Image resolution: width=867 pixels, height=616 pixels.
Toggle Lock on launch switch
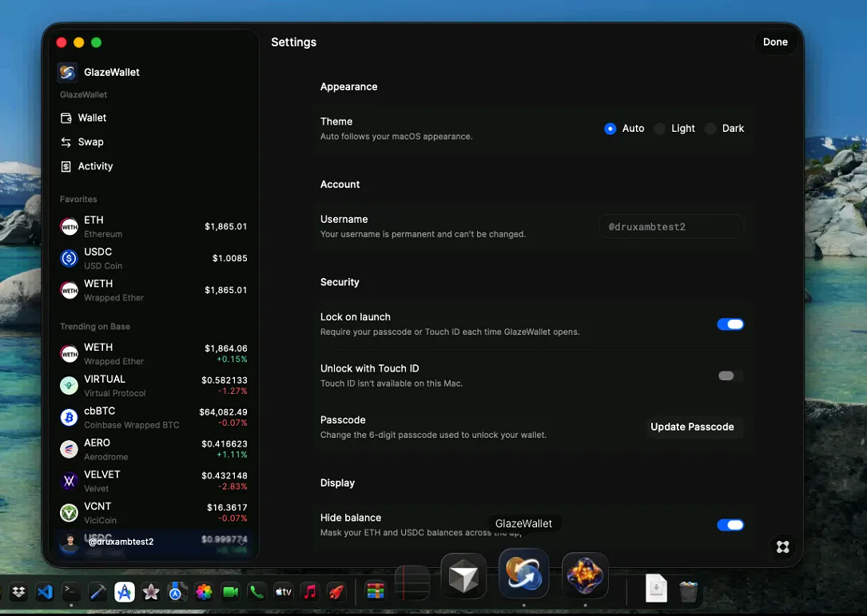(x=730, y=324)
